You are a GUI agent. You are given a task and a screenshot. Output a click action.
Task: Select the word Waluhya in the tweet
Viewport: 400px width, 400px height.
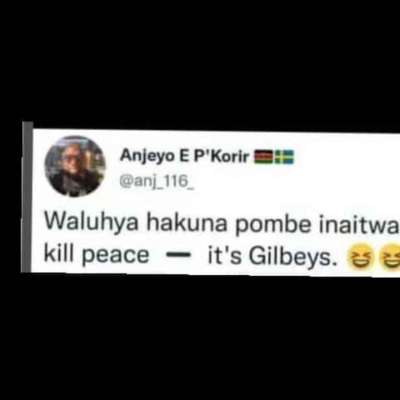(91, 222)
